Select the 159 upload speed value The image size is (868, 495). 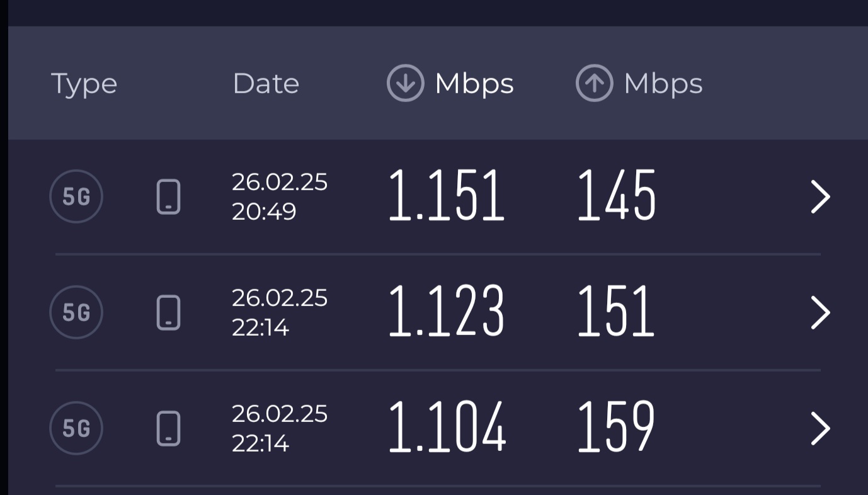(616, 428)
